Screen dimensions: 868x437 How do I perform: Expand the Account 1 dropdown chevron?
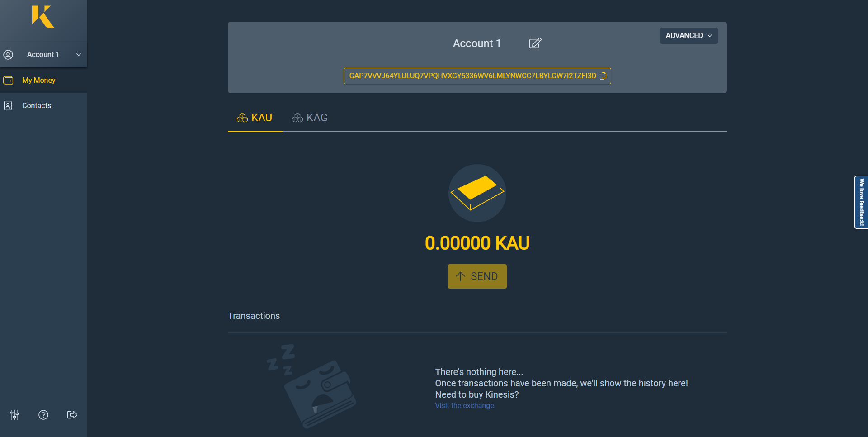click(x=79, y=55)
